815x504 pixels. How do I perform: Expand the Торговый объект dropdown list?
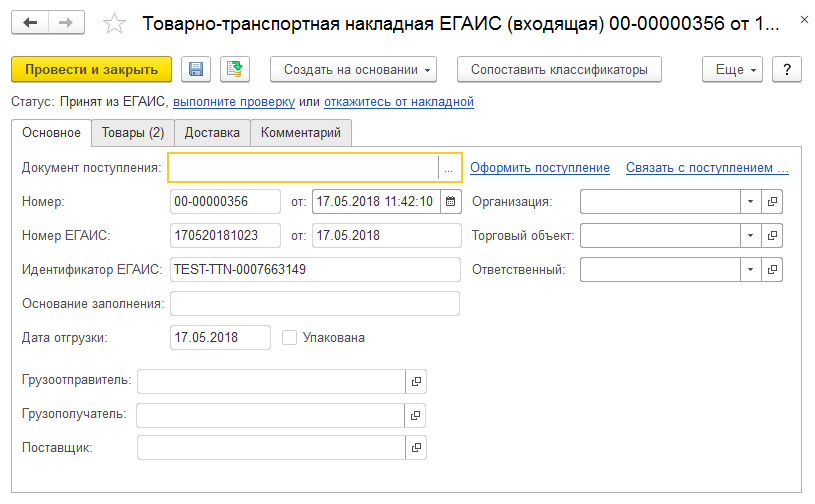[x=751, y=235]
